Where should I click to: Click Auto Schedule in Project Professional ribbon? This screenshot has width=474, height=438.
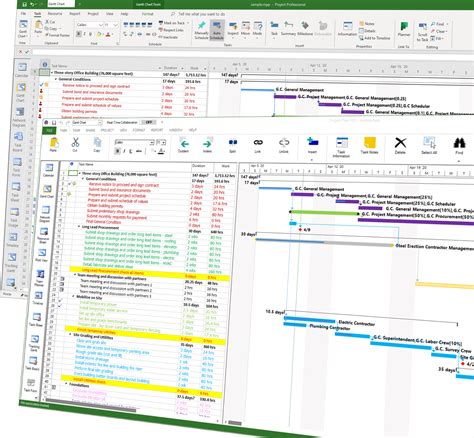217,30
